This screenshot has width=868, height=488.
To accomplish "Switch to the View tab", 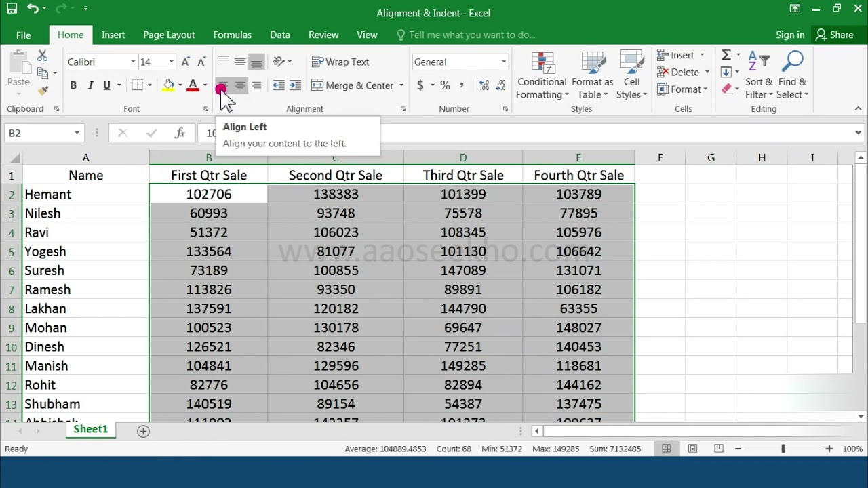I will click(367, 35).
